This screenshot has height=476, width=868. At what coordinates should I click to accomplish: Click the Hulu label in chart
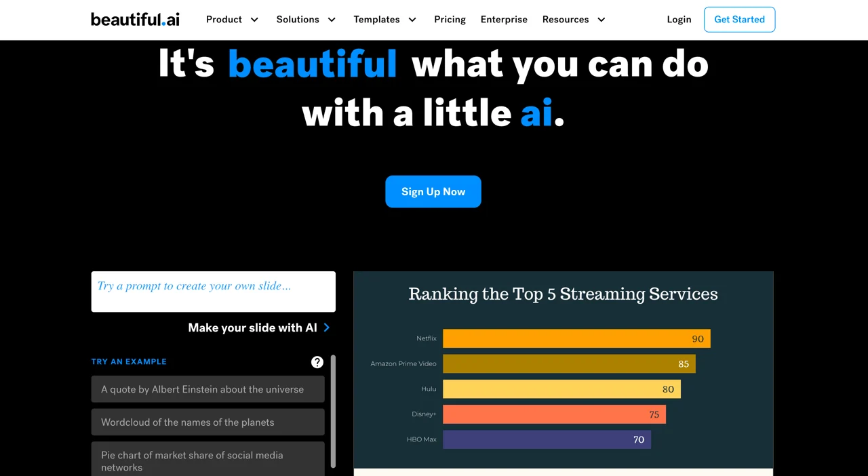429,389
